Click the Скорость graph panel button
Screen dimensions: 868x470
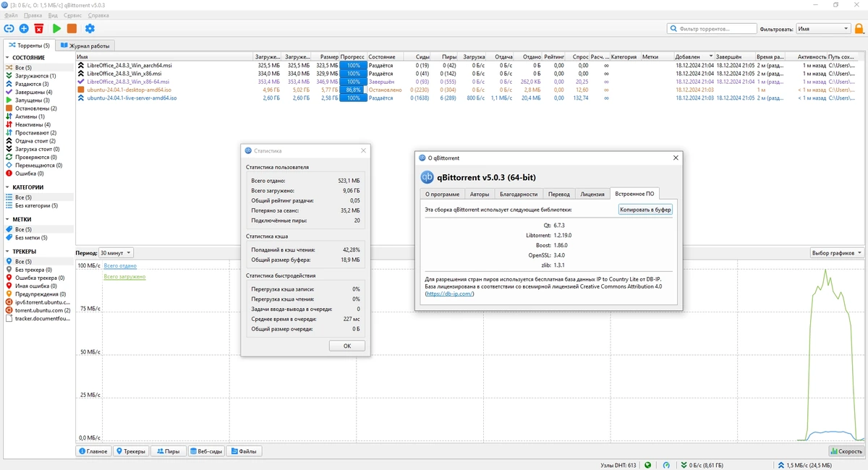tap(846, 451)
